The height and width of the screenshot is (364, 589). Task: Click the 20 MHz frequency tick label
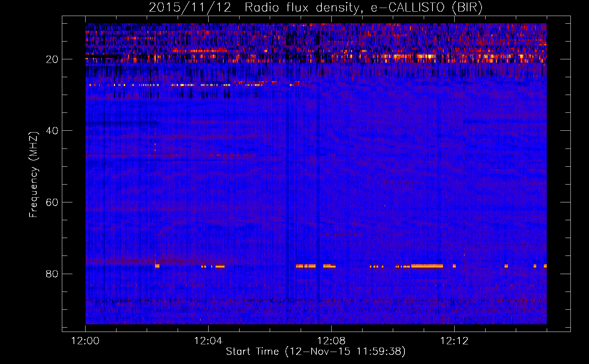coord(52,59)
